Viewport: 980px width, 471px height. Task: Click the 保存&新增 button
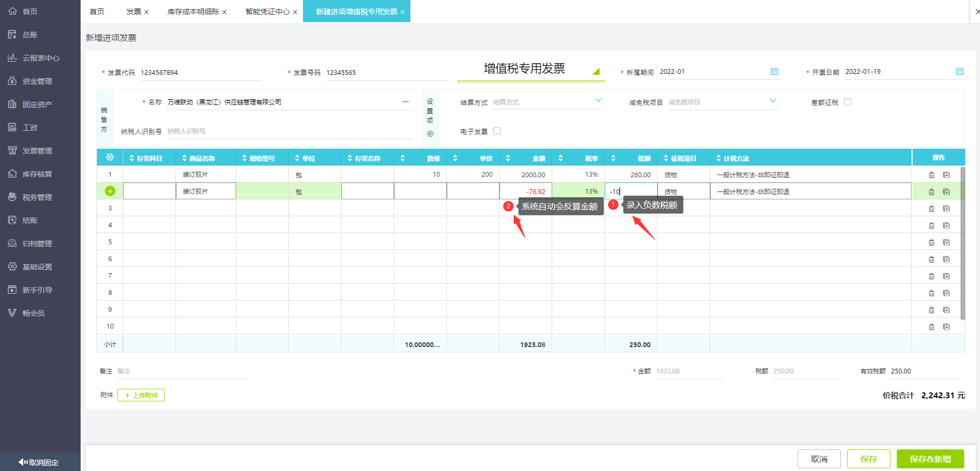pos(930,459)
